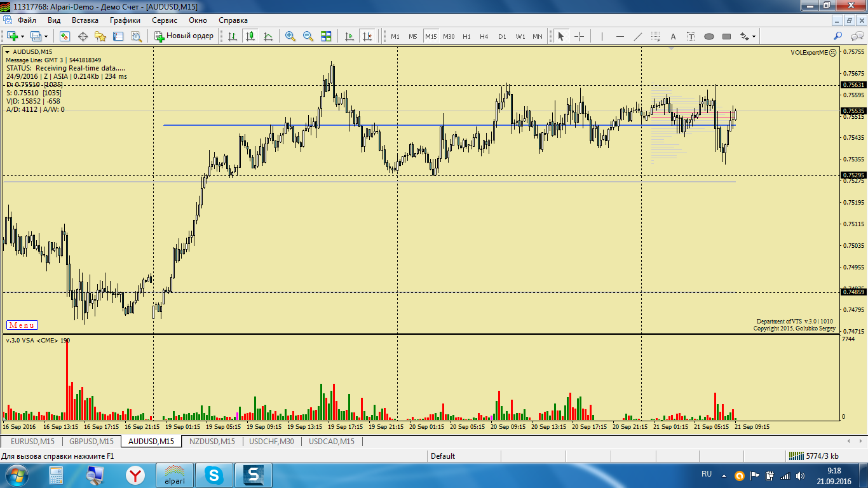Switch to Bar Chart view
This screenshot has height=488, width=868.
(233, 36)
